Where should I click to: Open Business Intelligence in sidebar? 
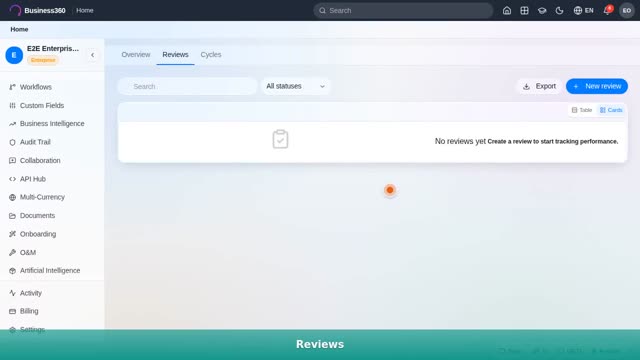tap(52, 124)
